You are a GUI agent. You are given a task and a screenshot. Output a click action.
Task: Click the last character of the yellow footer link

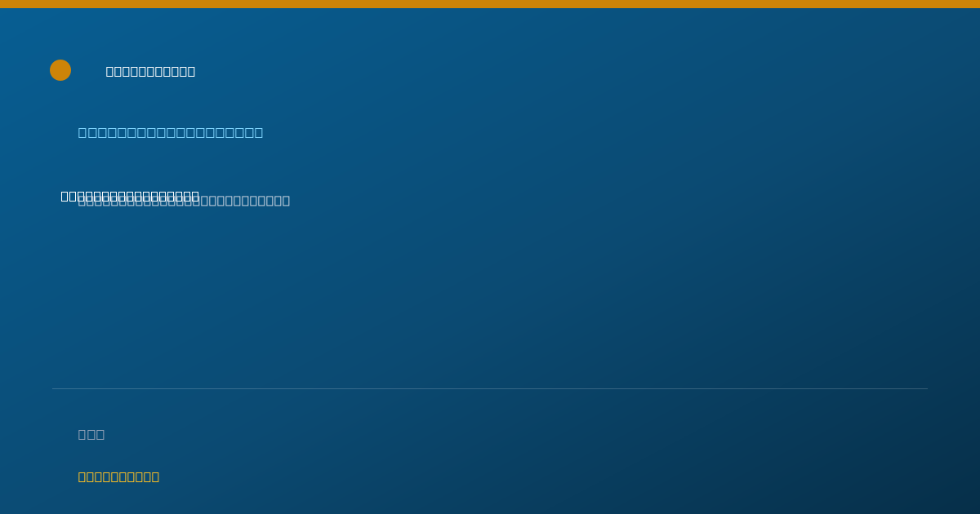155,476
